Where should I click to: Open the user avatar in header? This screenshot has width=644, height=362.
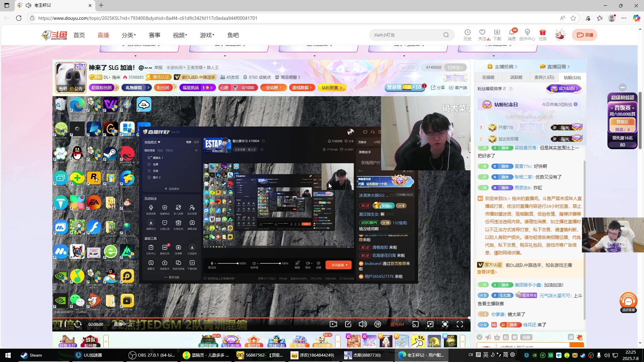point(560,35)
